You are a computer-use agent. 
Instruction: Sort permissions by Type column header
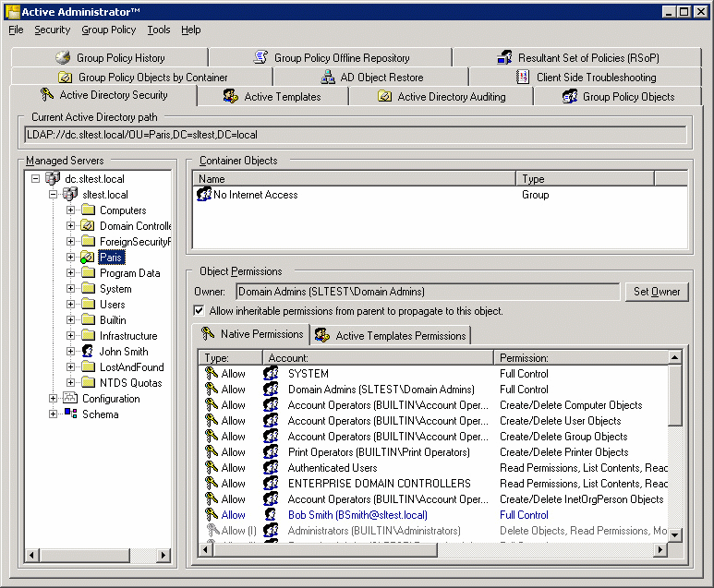(x=230, y=358)
